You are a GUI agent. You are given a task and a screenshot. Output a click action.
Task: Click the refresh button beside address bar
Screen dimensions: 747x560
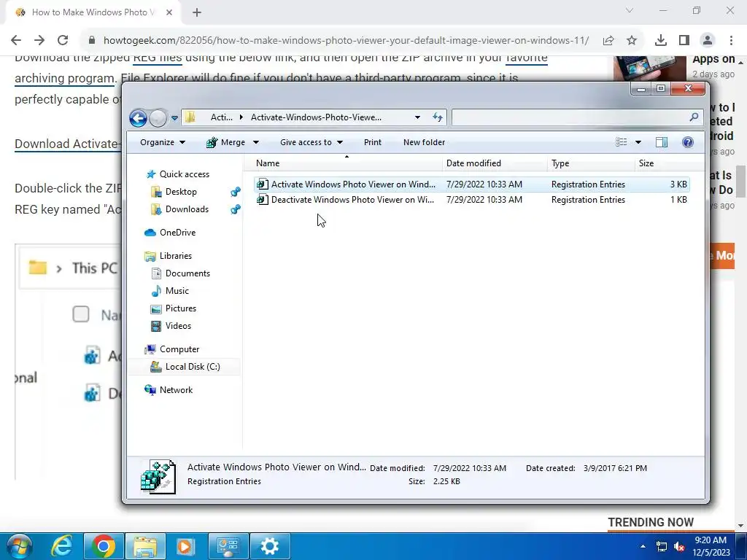click(438, 117)
